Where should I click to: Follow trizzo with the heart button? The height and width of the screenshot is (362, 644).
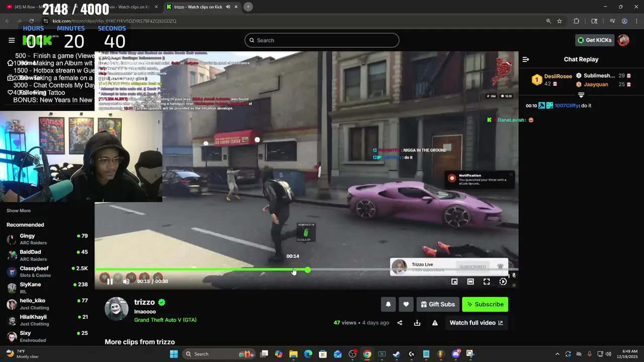tap(406, 304)
